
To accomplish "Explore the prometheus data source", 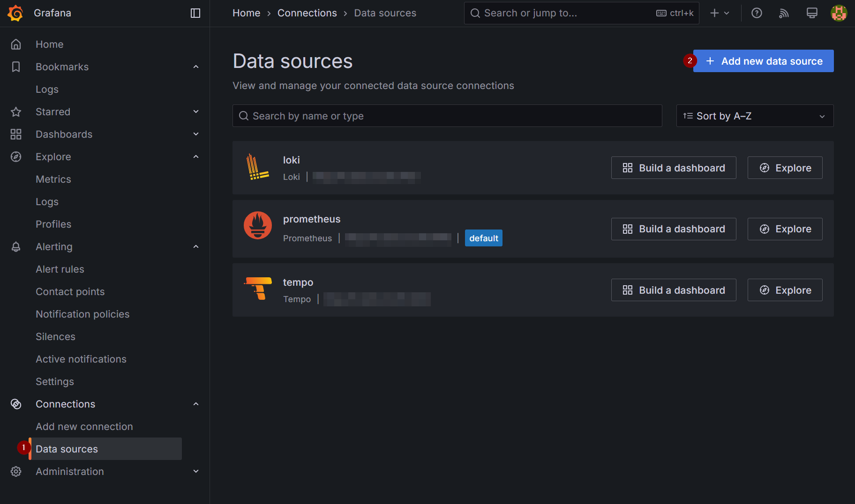I will [x=785, y=229].
